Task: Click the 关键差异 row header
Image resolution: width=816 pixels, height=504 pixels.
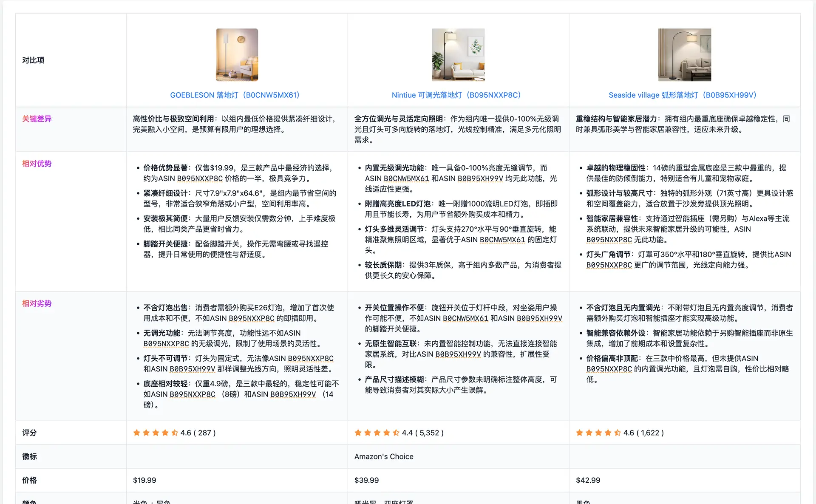Action: click(37, 119)
